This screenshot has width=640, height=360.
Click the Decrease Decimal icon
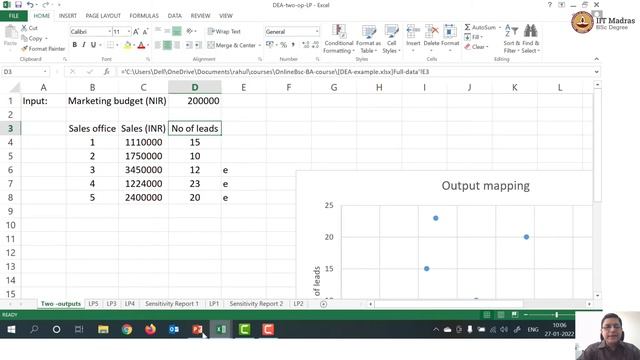tap(315, 45)
